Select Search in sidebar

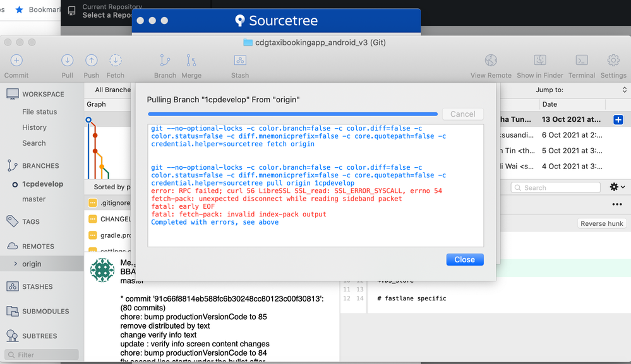[x=34, y=143]
